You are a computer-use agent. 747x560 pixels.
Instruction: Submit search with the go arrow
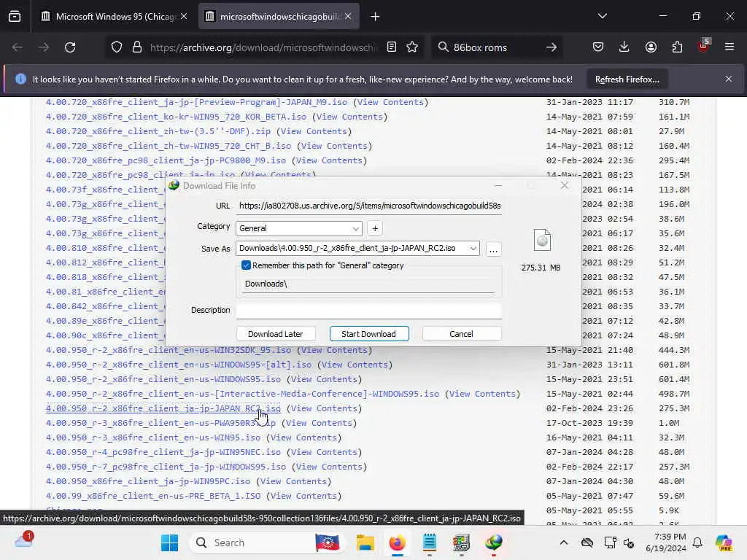tap(551, 47)
